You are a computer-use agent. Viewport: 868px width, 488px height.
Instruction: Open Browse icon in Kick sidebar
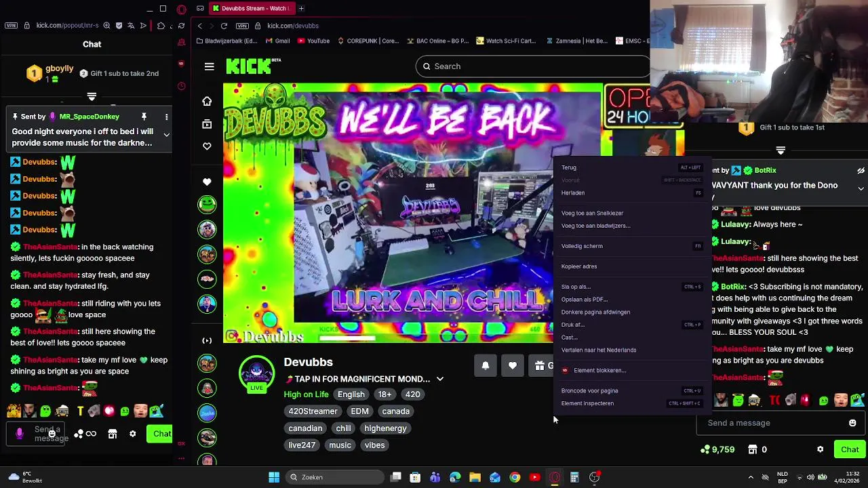pyautogui.click(x=207, y=124)
